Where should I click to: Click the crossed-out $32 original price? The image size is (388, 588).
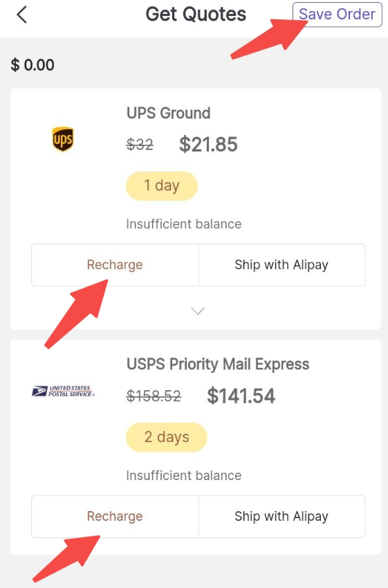click(140, 145)
